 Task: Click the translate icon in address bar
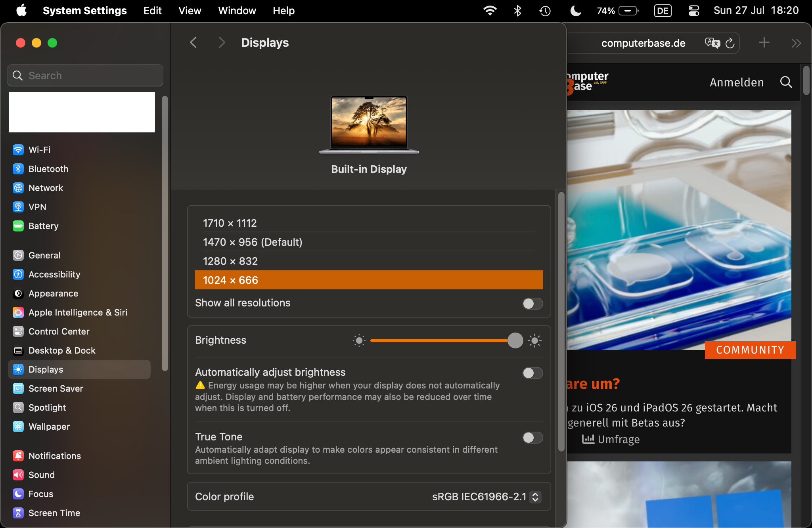712,43
